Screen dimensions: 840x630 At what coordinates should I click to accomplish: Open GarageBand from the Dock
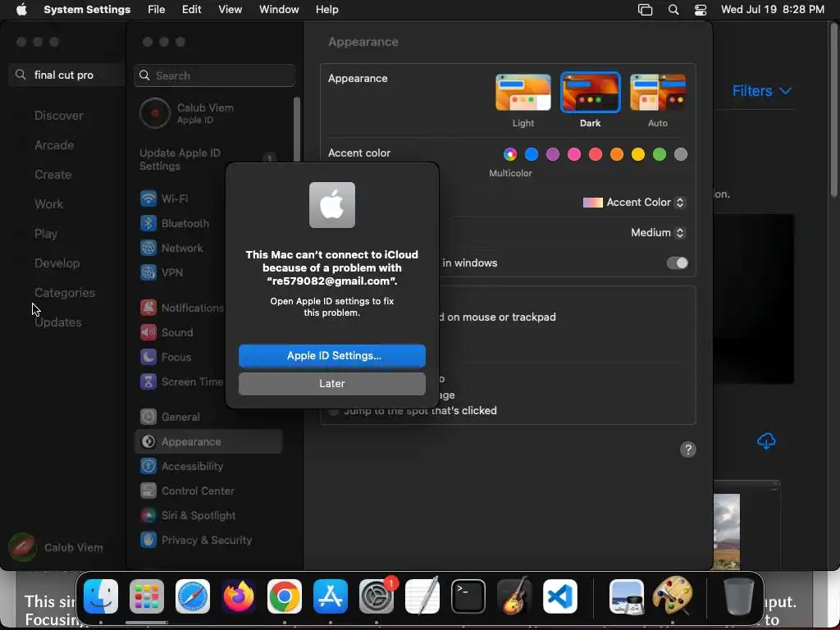(514, 596)
